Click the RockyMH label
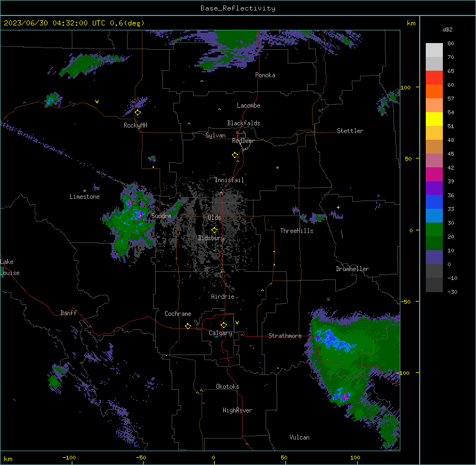This screenshot has height=465, width=476. point(135,125)
